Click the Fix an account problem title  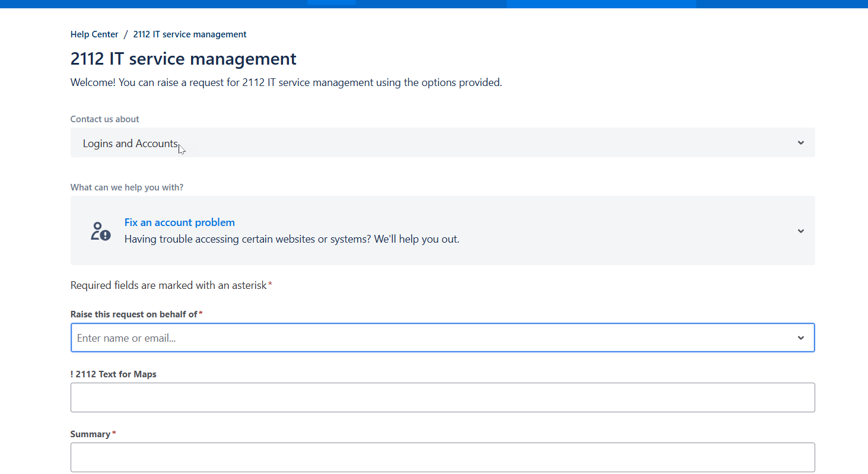click(x=179, y=222)
